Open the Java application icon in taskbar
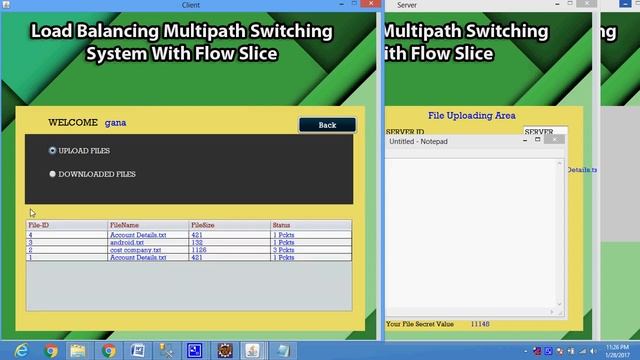 [253, 351]
